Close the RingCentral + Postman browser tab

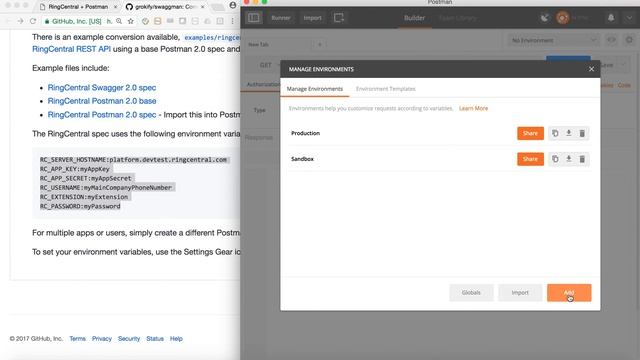[116, 7]
